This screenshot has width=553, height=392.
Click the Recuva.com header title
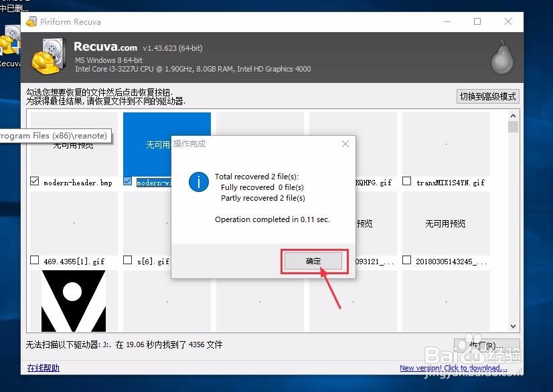pos(106,47)
